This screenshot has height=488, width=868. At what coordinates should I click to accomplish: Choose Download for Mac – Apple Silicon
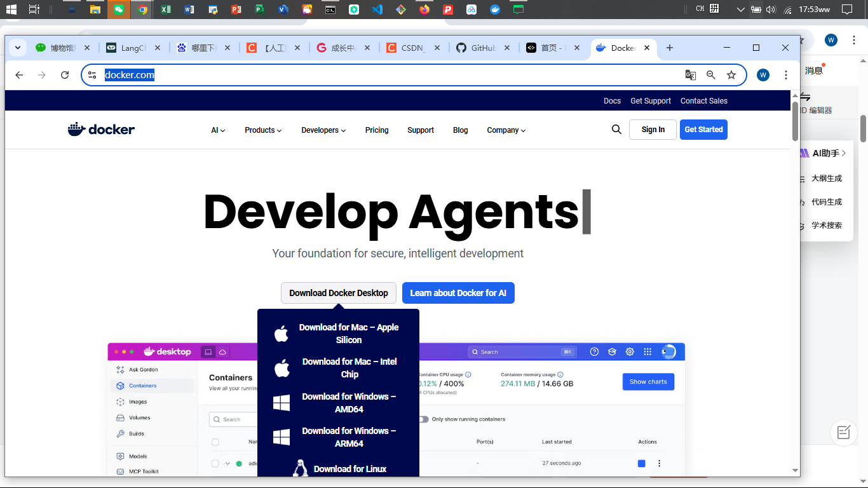(338, 334)
